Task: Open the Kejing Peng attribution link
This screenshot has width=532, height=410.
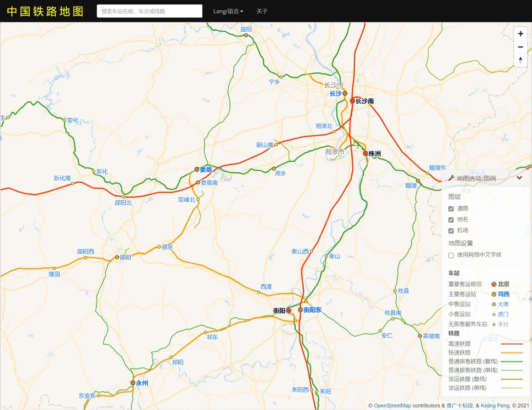Action: point(495,405)
